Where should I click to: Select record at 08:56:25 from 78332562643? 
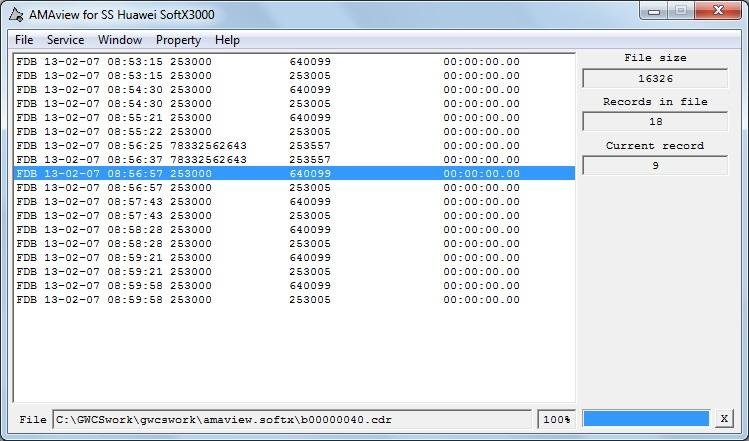294,146
